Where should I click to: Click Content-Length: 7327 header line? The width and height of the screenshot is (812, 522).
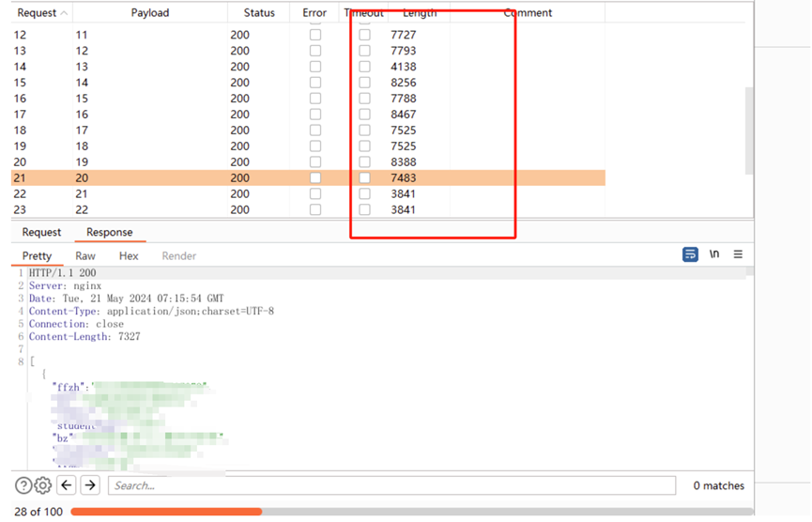84,337
